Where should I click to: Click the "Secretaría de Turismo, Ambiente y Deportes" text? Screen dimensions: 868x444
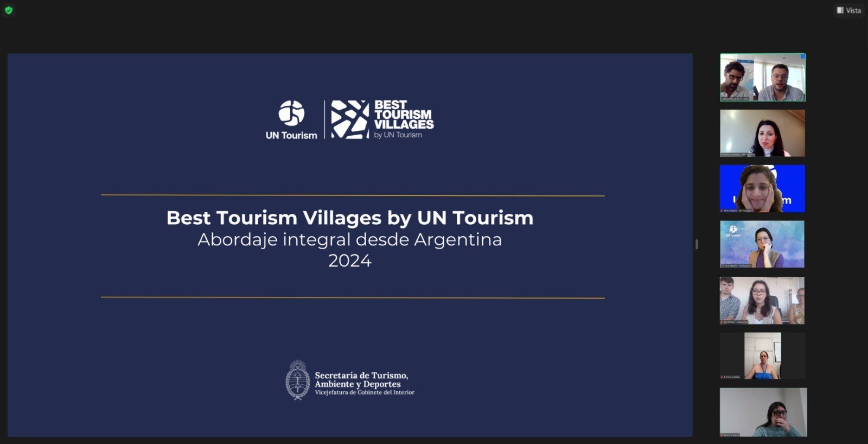coord(361,379)
